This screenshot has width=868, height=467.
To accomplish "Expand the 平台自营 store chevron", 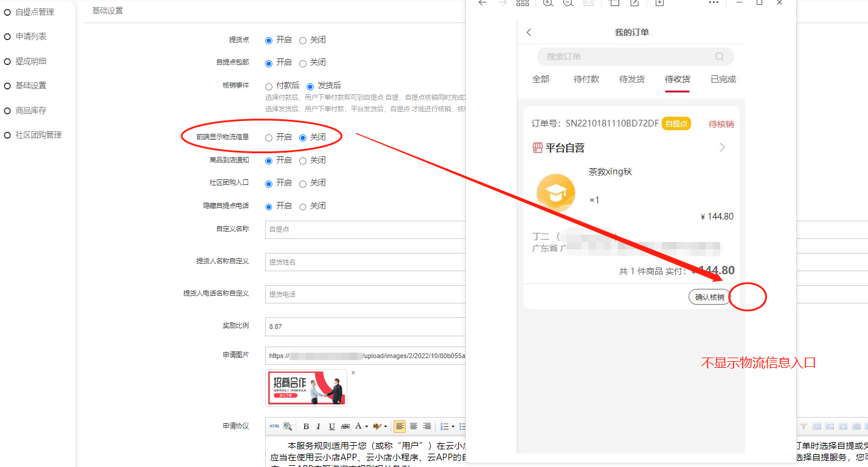I will 722,148.
